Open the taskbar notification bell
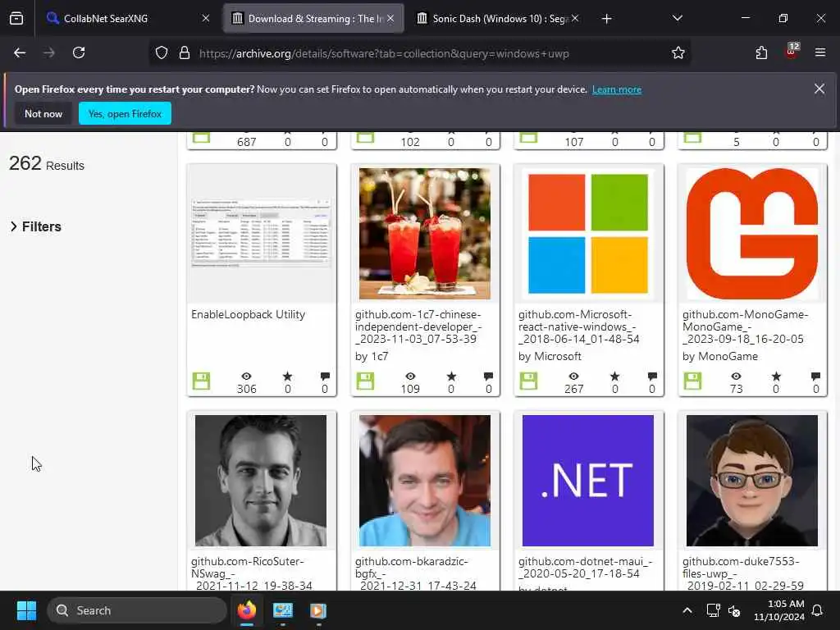Image resolution: width=840 pixels, height=630 pixels. click(x=818, y=610)
